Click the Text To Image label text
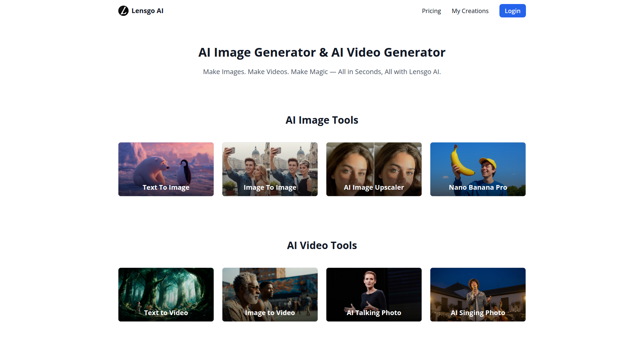This screenshot has width=644, height=362. pyautogui.click(x=166, y=187)
